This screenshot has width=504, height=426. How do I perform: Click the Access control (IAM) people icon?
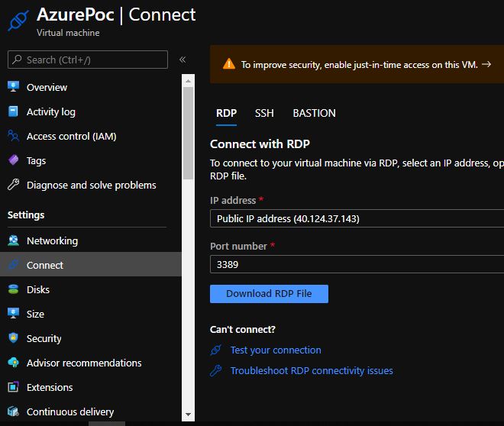click(x=13, y=136)
